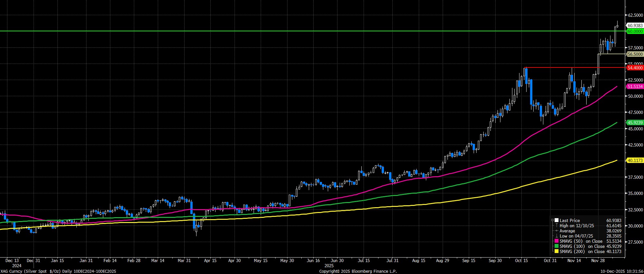Click the magenta 51.5134 axis tag
Image resolution: width=644 pixels, height=274 pixels.
(634, 86)
